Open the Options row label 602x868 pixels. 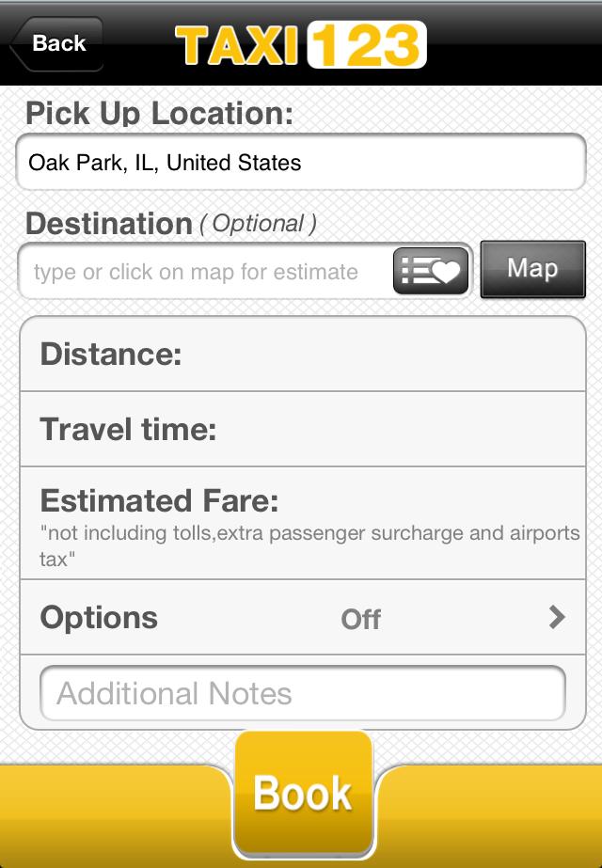[x=99, y=618]
